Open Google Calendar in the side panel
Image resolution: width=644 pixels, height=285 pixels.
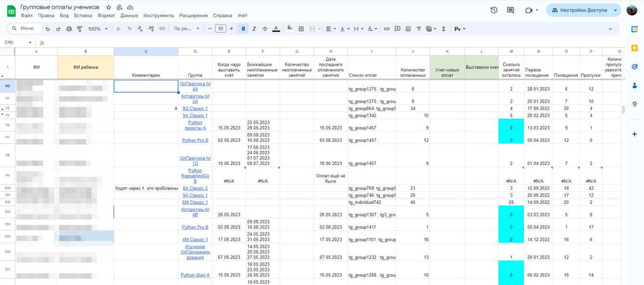[x=634, y=29]
